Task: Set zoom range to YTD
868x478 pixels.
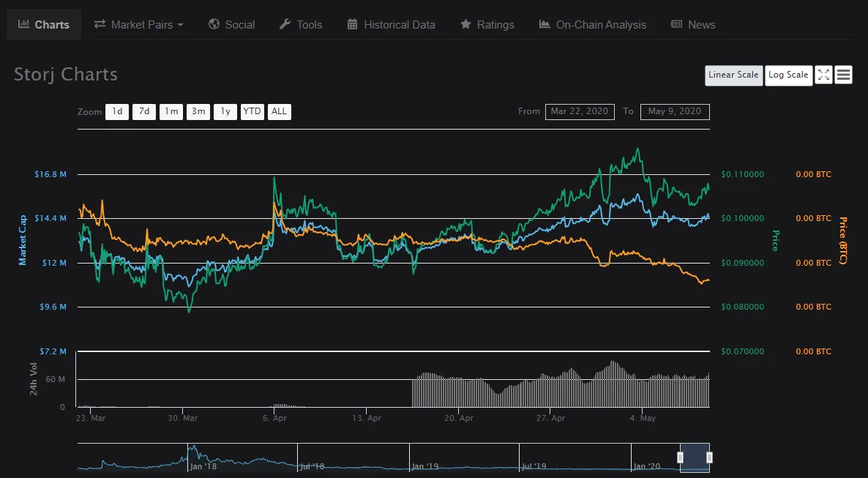Action: click(252, 111)
